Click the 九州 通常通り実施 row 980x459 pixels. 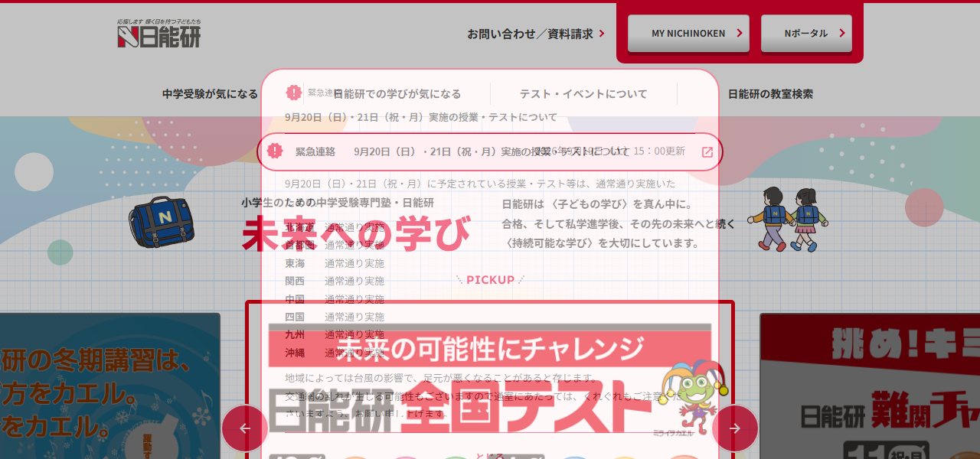[335, 334]
